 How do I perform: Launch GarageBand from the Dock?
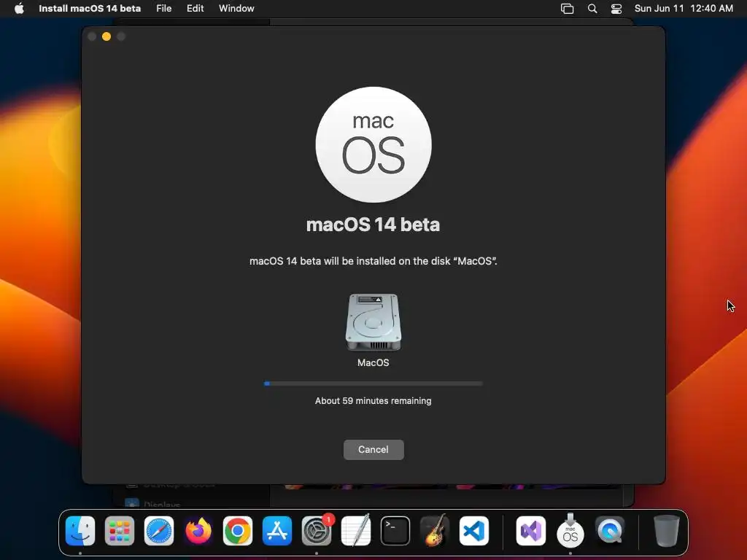point(435,531)
